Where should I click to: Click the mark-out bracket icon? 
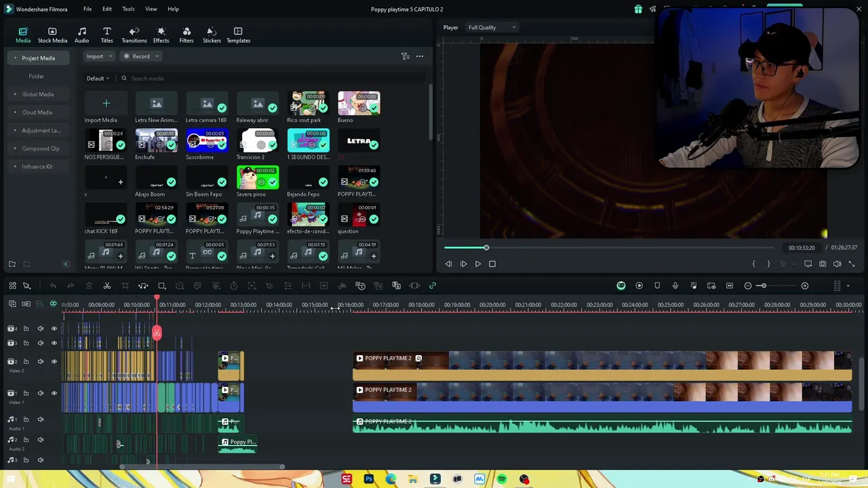(768, 264)
